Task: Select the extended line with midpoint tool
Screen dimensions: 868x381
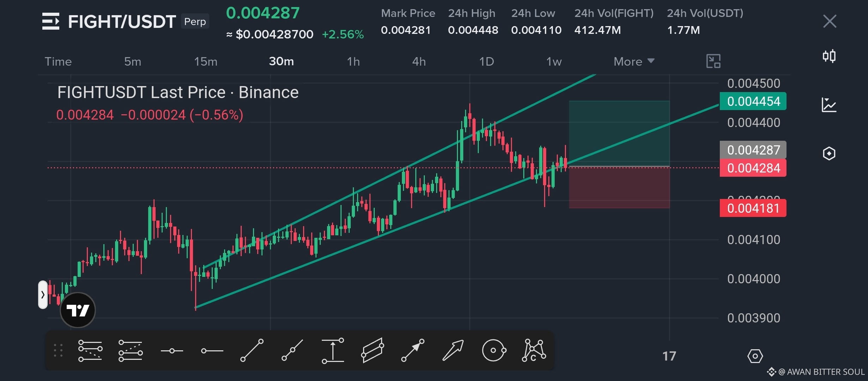Action: click(x=292, y=350)
